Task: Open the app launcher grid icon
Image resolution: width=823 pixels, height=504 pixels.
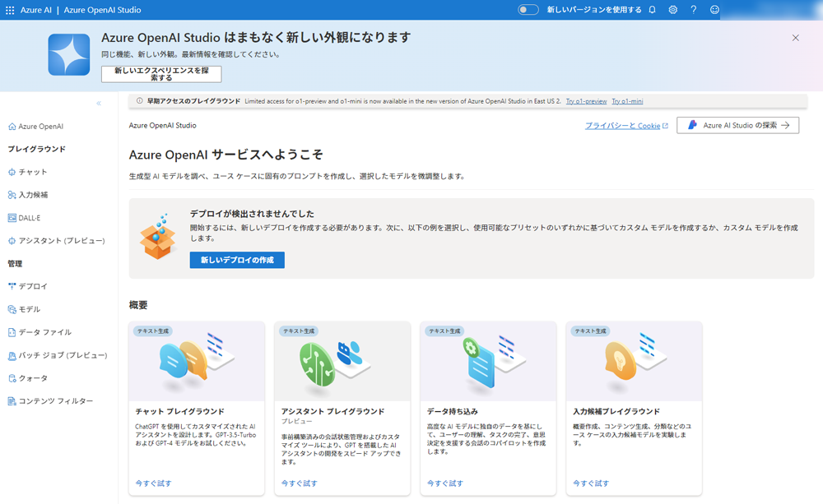Action: (x=9, y=10)
